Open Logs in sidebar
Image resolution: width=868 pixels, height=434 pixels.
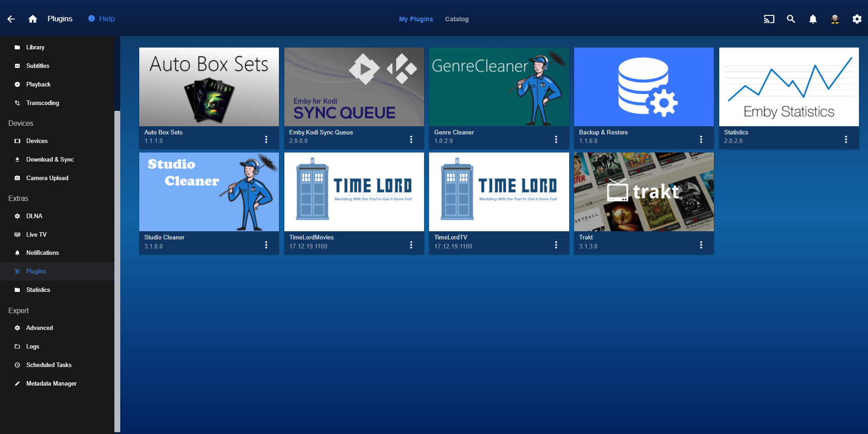click(57, 346)
